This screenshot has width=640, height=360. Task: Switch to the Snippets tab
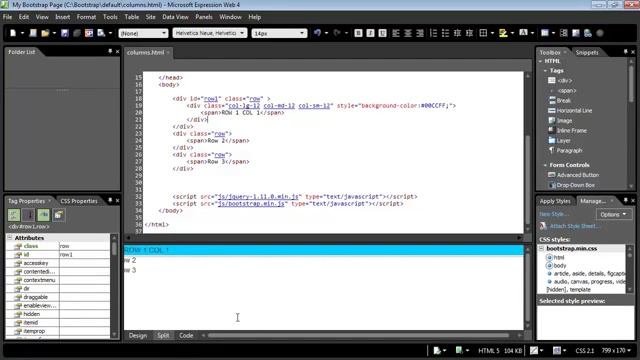point(587,52)
